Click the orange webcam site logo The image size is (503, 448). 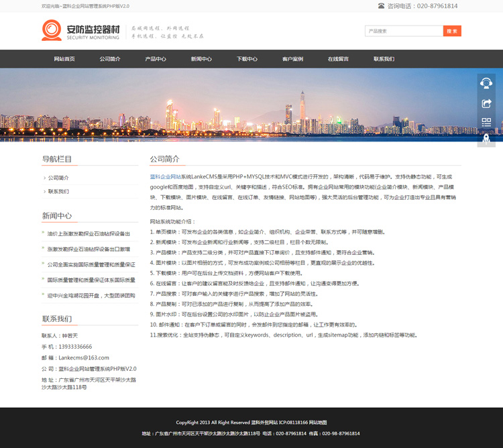tap(52, 30)
